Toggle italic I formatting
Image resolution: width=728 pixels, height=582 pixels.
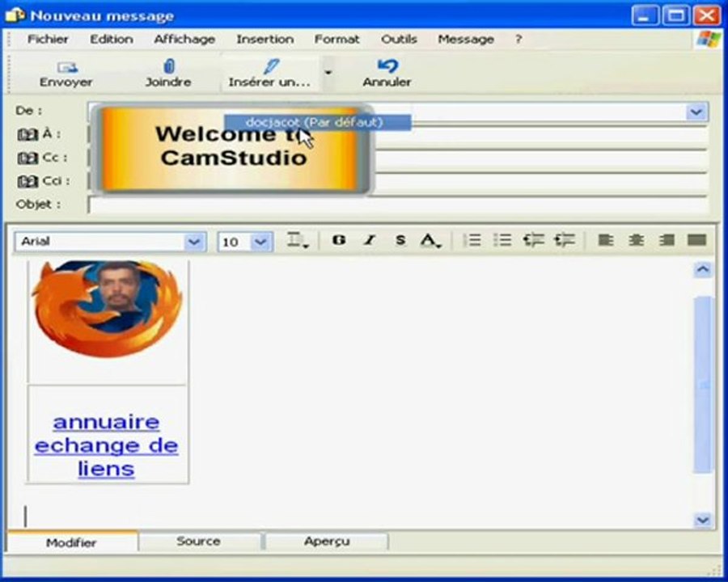click(x=370, y=240)
